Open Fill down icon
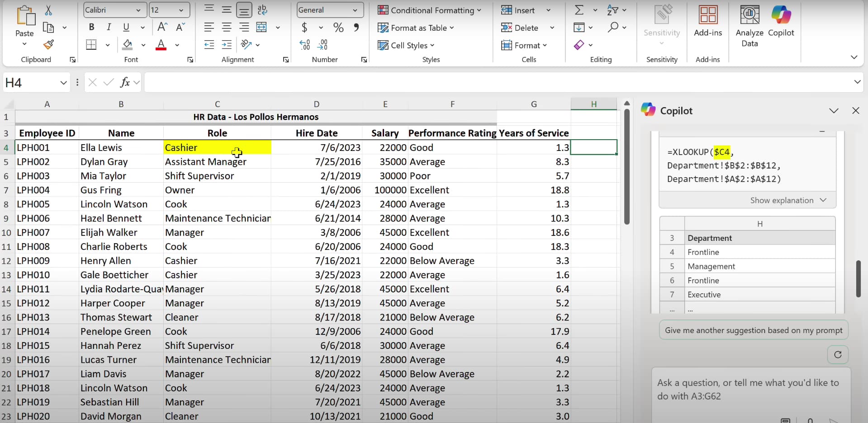The image size is (868, 423). coord(579,28)
